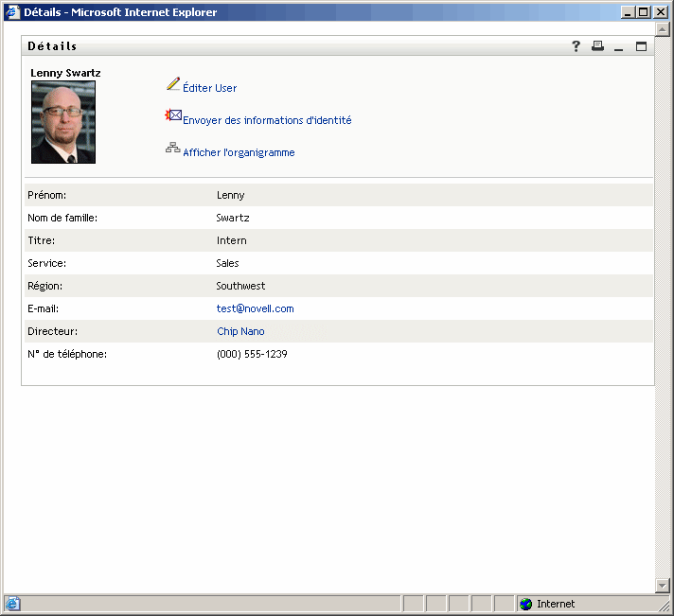Screen dimensions: 674x616
Task: Maximize the Internet Explorer window
Action: pos(644,12)
